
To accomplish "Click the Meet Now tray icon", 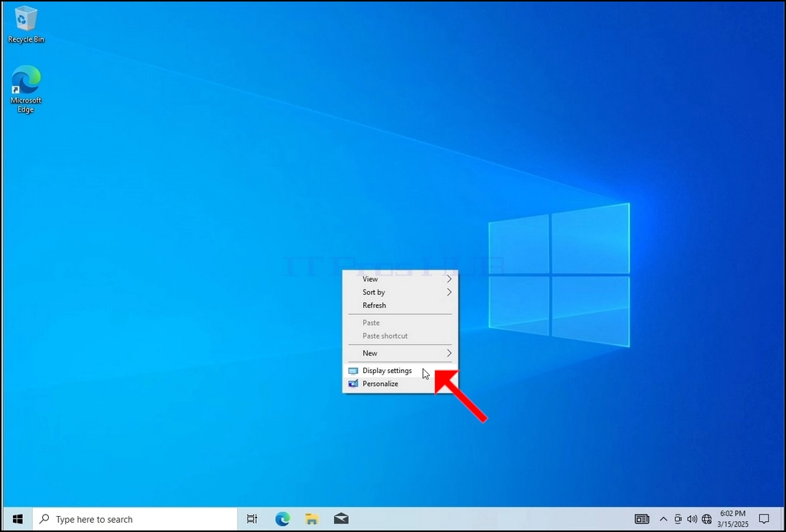I will 678,519.
